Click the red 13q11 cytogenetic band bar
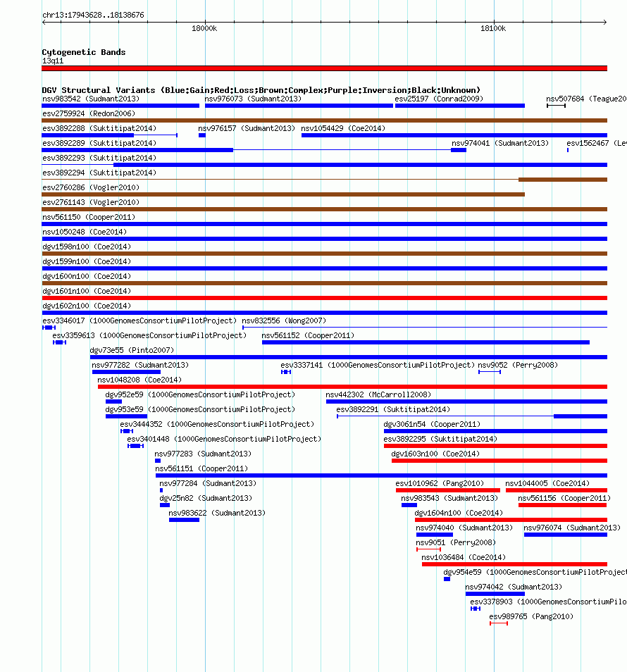This screenshot has height=672, width=627. click(325, 68)
